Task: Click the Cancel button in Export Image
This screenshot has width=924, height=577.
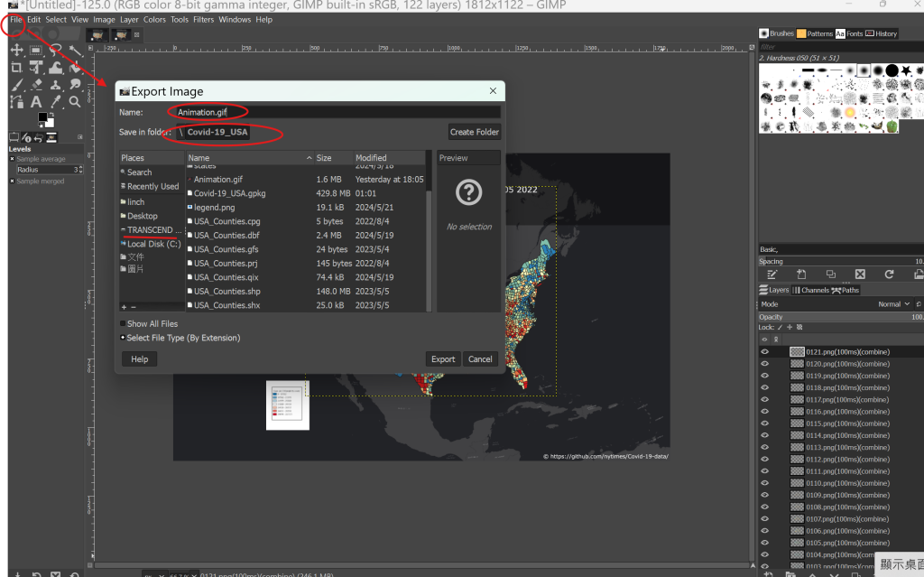Action: pyautogui.click(x=480, y=358)
